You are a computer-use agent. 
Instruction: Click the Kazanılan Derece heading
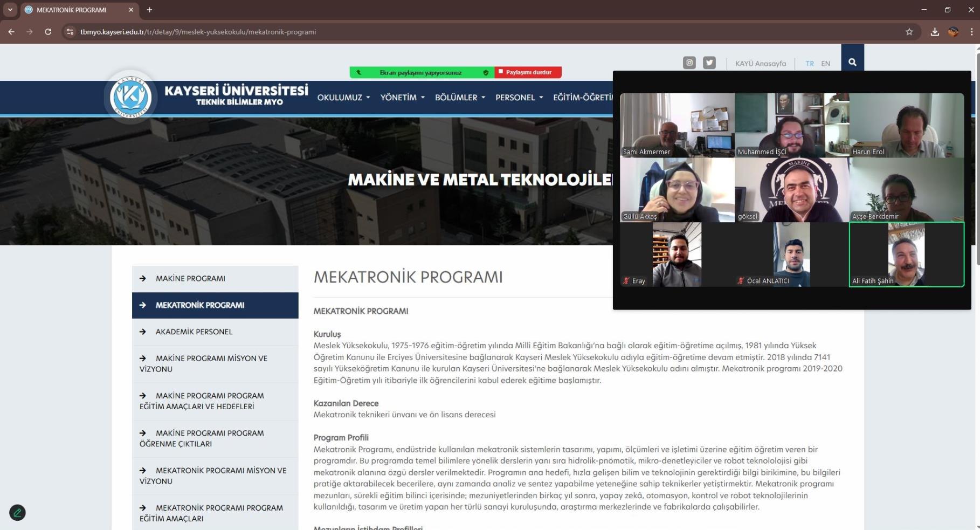pos(346,403)
